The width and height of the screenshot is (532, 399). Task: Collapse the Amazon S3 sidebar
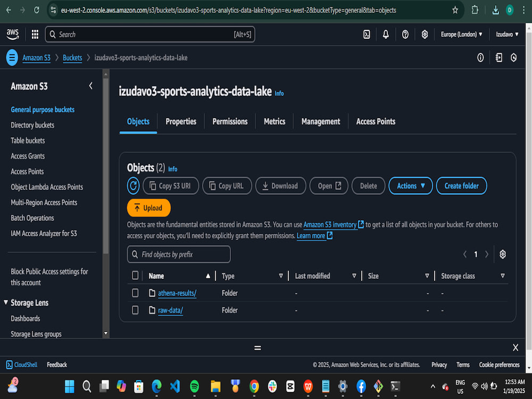point(90,86)
